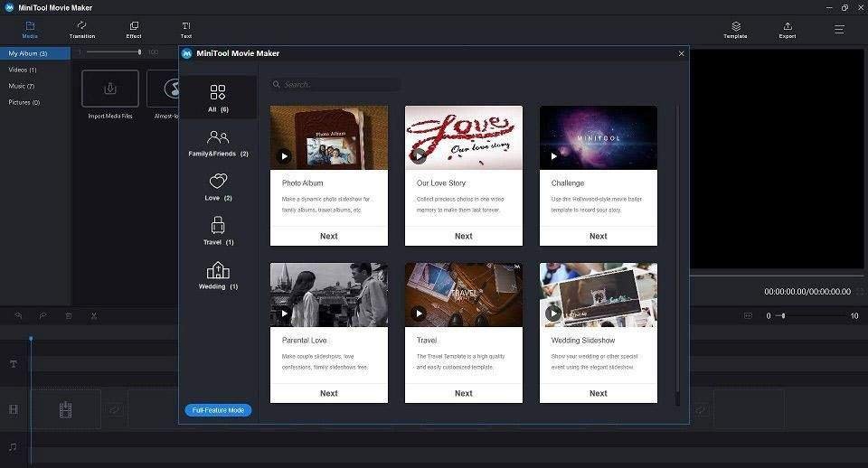Close the MiniTool Movie Maker template dialog
Viewport: 868px width, 468px height.
tap(681, 54)
